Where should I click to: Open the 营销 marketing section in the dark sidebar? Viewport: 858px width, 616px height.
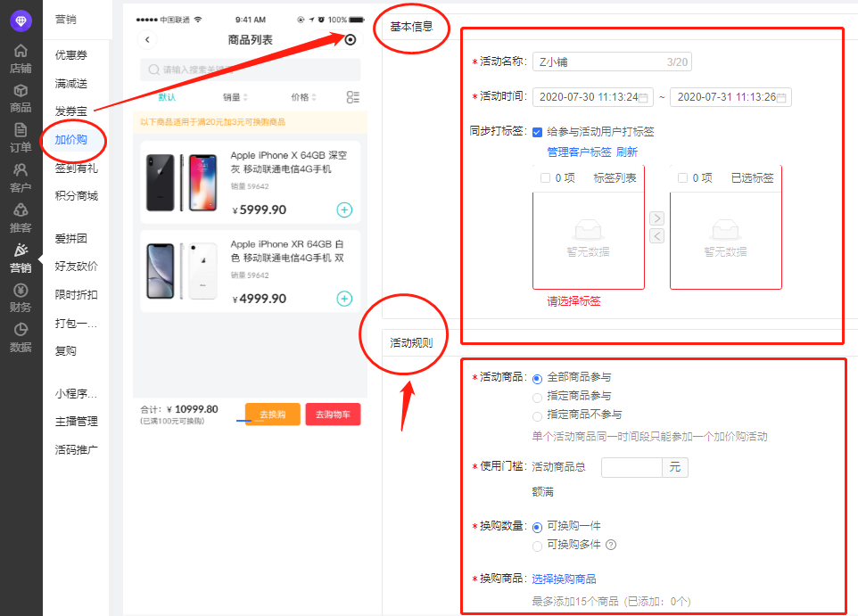click(21, 259)
